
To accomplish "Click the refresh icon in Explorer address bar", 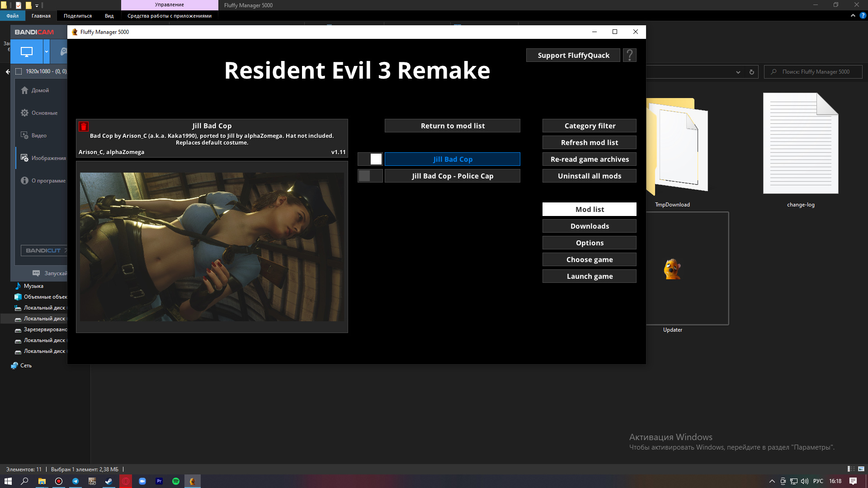I will coord(752,72).
